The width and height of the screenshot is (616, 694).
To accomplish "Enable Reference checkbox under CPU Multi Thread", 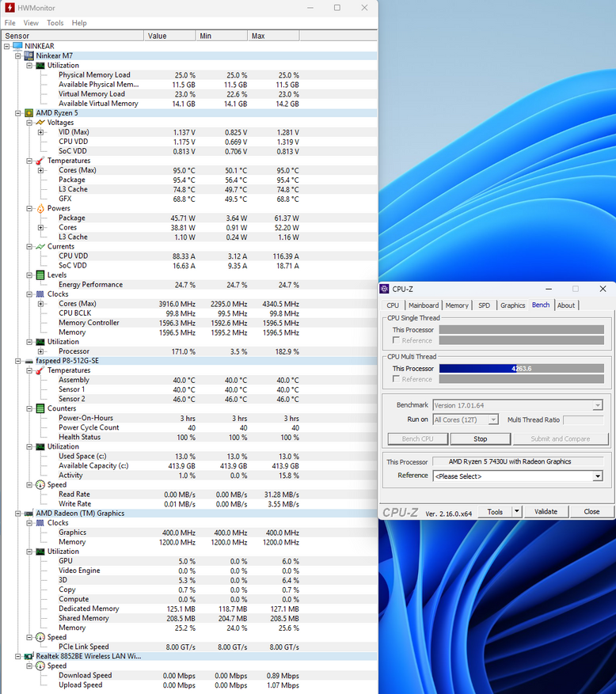I will click(397, 379).
